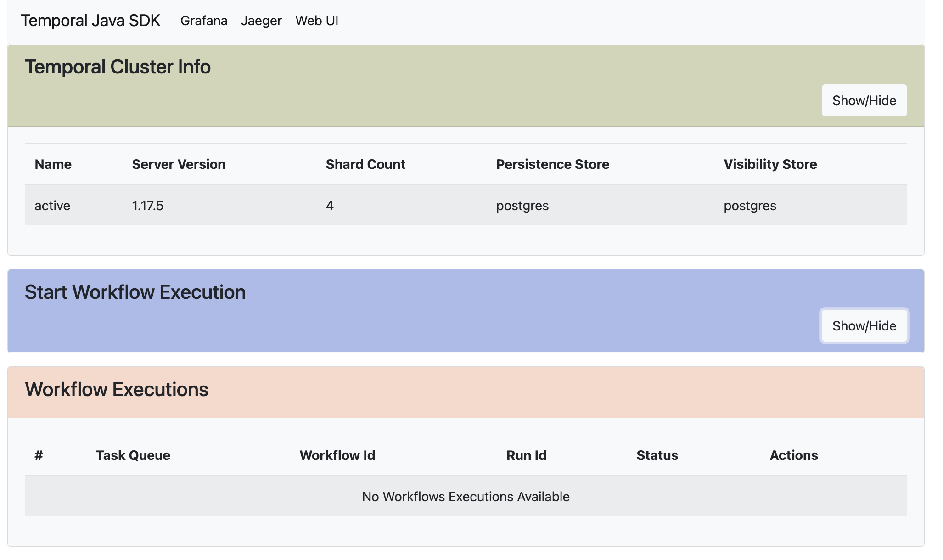Image resolution: width=943 pixels, height=560 pixels.
Task: Click the Server Version column header
Action: 179,164
